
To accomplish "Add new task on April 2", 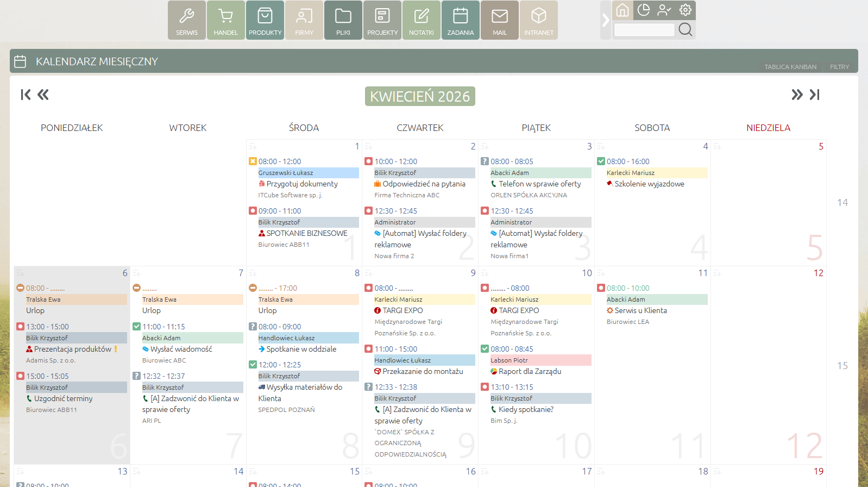I will point(369,147).
